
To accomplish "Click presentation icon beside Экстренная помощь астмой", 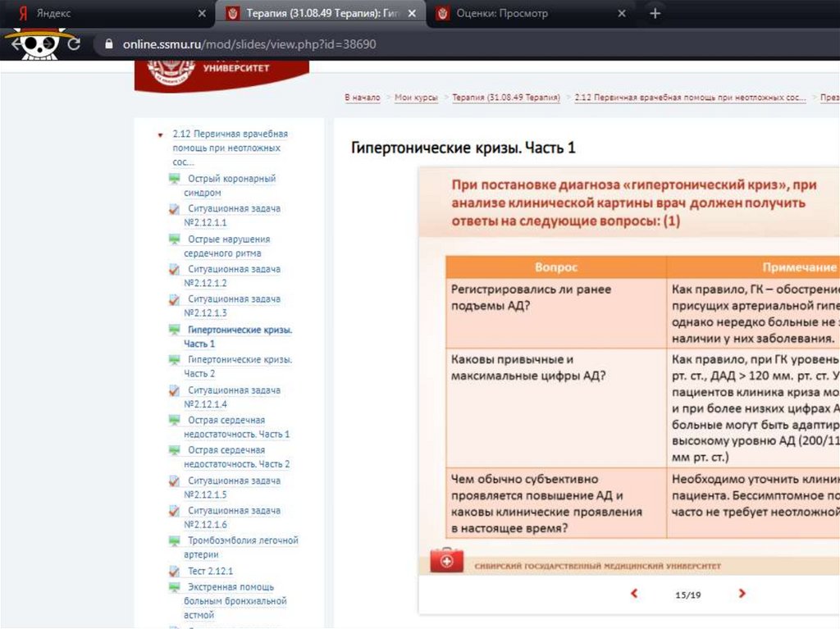I will tap(174, 587).
